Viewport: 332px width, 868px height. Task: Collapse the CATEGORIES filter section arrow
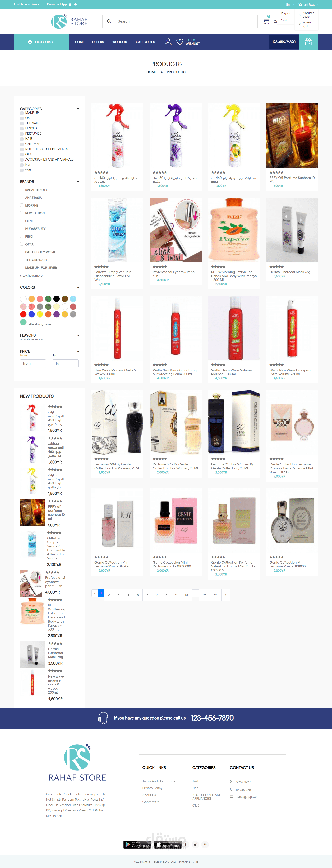point(78,109)
